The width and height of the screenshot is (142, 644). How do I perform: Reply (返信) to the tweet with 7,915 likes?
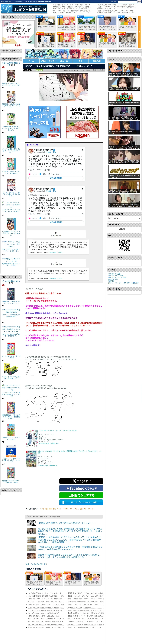click(43, 174)
